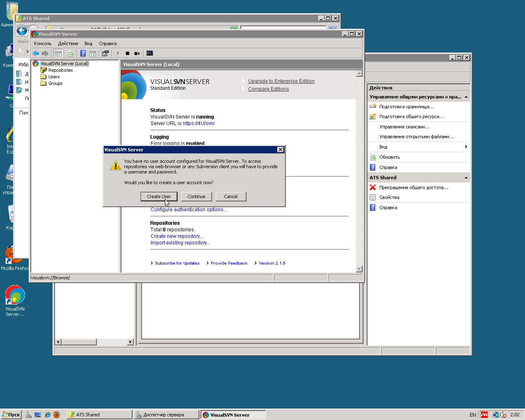The width and height of the screenshot is (525, 420).
Task: Click Back button in ATS Shared window
Action: [x=22, y=30]
